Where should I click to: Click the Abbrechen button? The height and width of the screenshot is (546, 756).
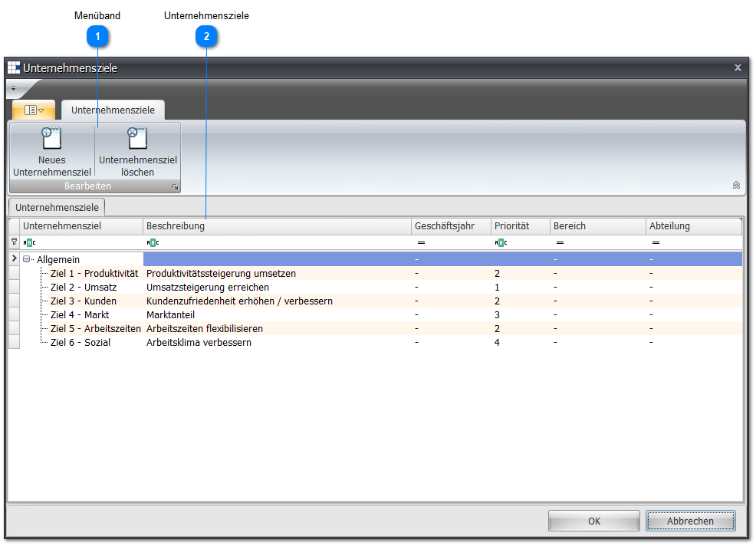point(690,521)
